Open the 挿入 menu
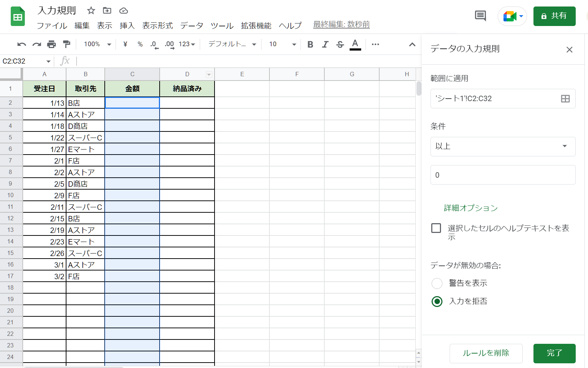Viewport: 588px width, 368px height. tap(127, 26)
